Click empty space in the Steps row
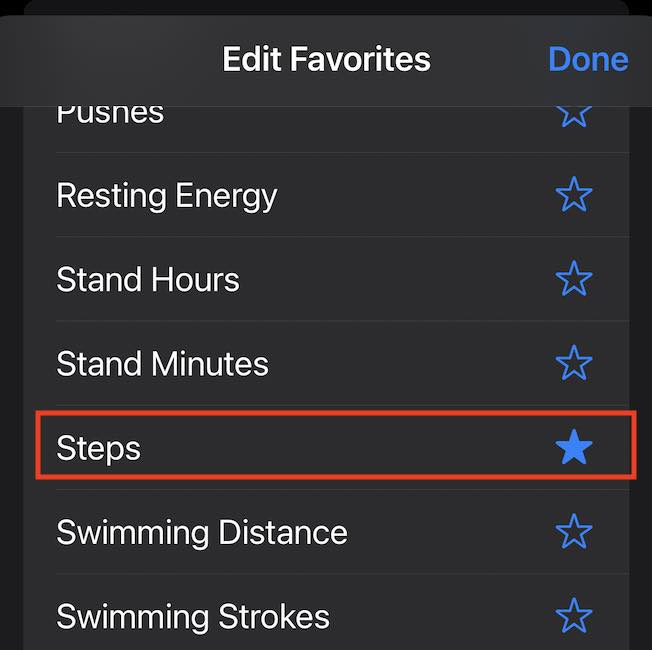The height and width of the screenshot is (650, 652). coord(350,448)
